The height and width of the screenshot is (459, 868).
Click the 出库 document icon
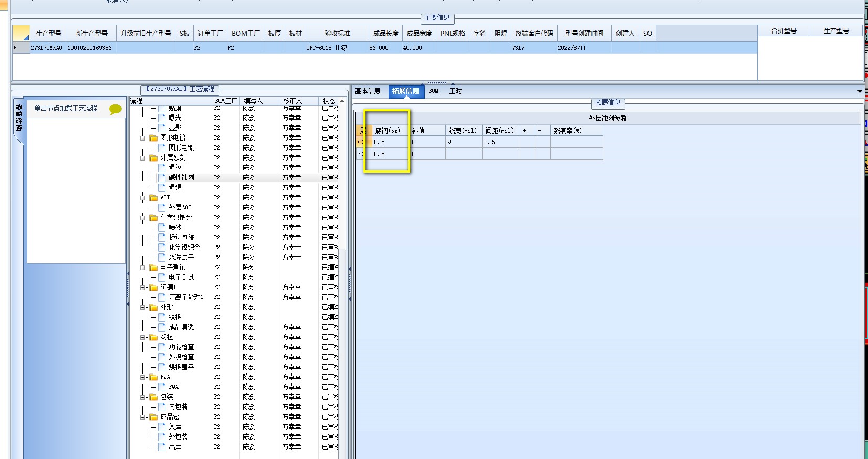pos(162,447)
